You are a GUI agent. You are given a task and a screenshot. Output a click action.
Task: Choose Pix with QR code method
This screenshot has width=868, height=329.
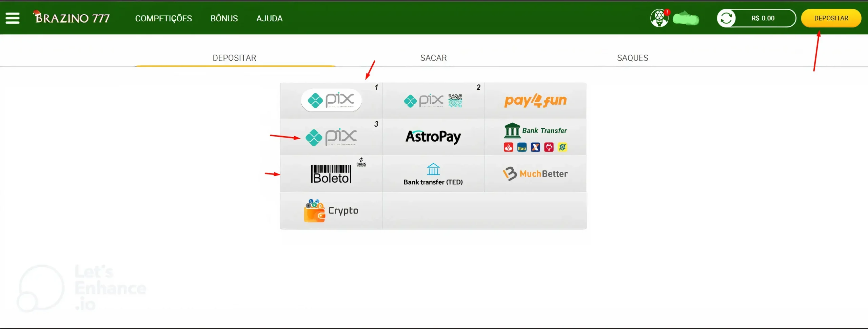pyautogui.click(x=433, y=100)
